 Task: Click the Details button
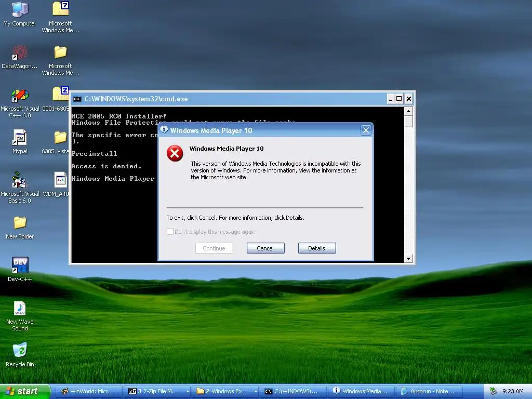pos(317,248)
